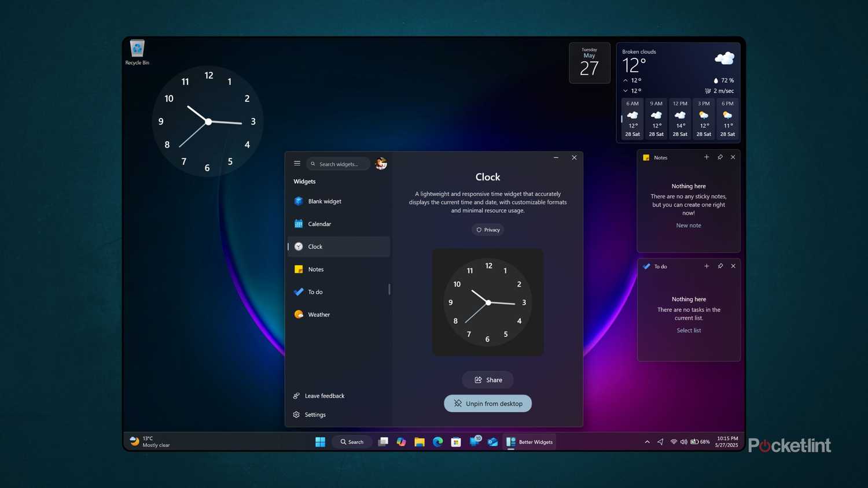Click the New note link
The image size is (868, 488).
688,225
